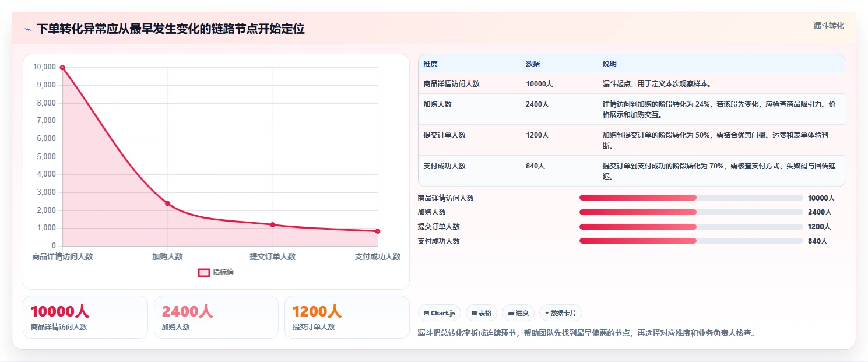Click the 10000人 data card

point(85,317)
